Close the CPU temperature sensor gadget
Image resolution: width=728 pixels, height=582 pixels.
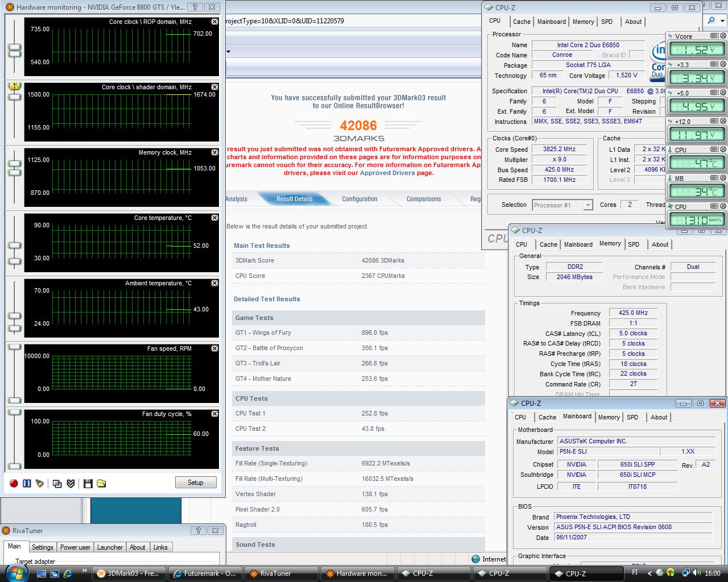click(x=723, y=149)
